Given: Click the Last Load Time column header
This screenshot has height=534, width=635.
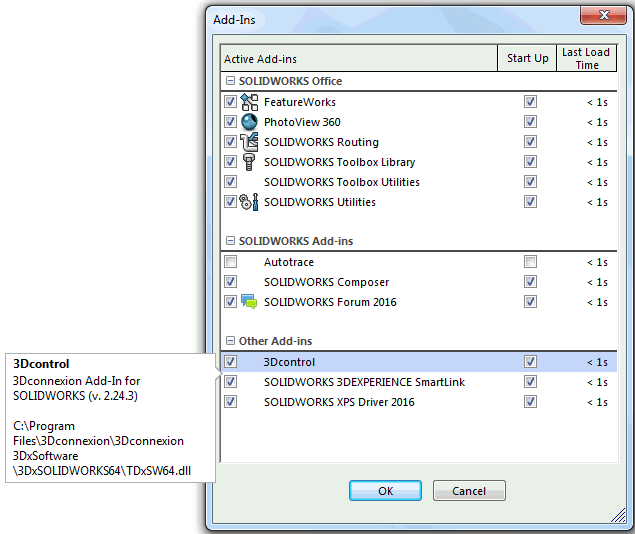Looking at the screenshot, I should (586, 59).
